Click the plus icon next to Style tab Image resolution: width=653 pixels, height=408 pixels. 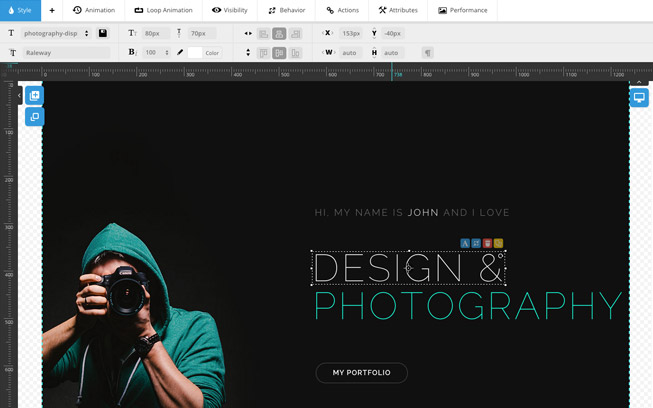pos(52,10)
